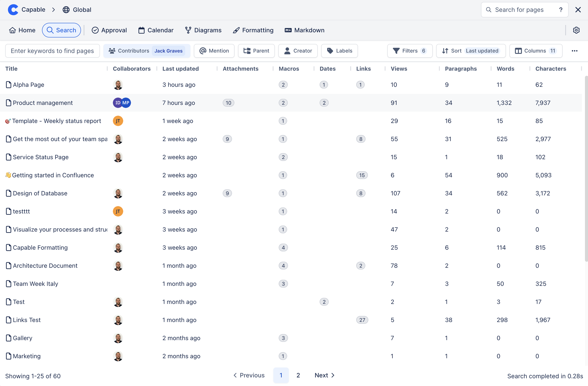Go to results page 2
The image size is (588, 386).
[298, 375]
